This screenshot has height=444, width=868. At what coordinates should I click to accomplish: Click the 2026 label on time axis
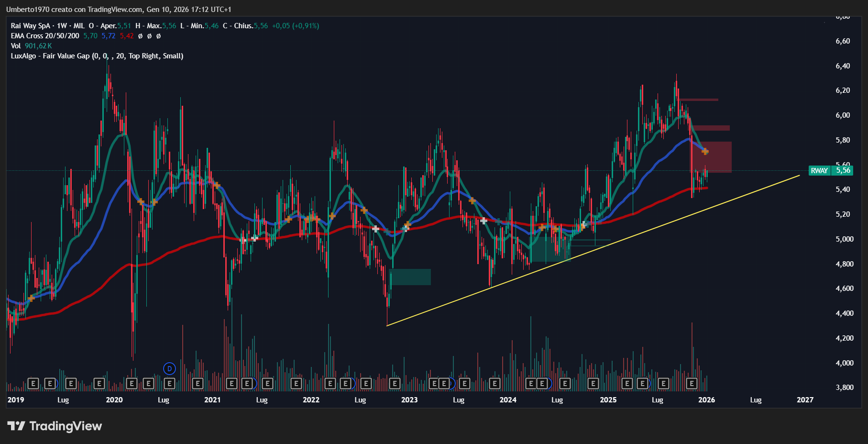(706, 400)
